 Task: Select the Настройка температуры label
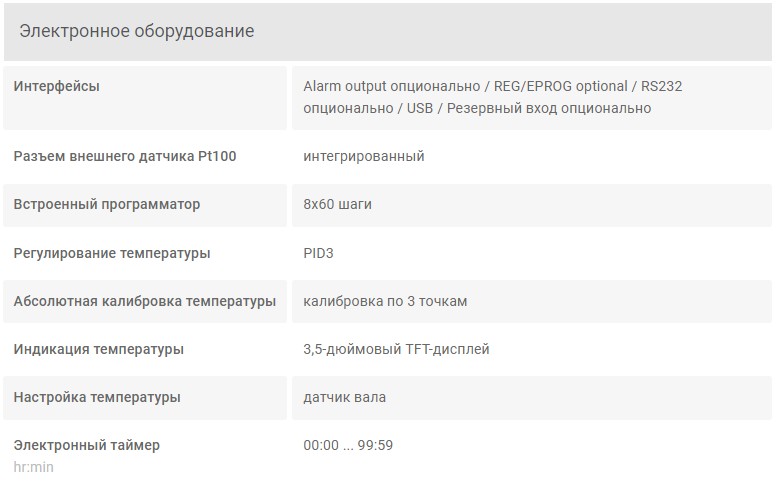click(x=97, y=397)
